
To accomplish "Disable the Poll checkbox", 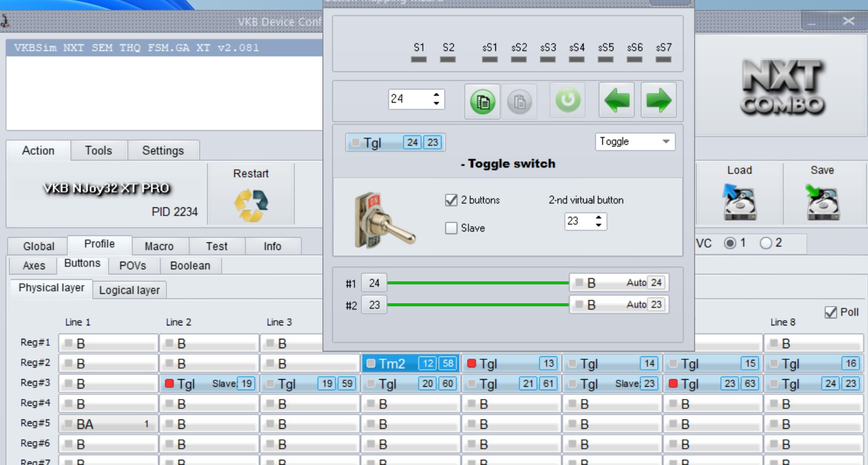I will coord(831,313).
